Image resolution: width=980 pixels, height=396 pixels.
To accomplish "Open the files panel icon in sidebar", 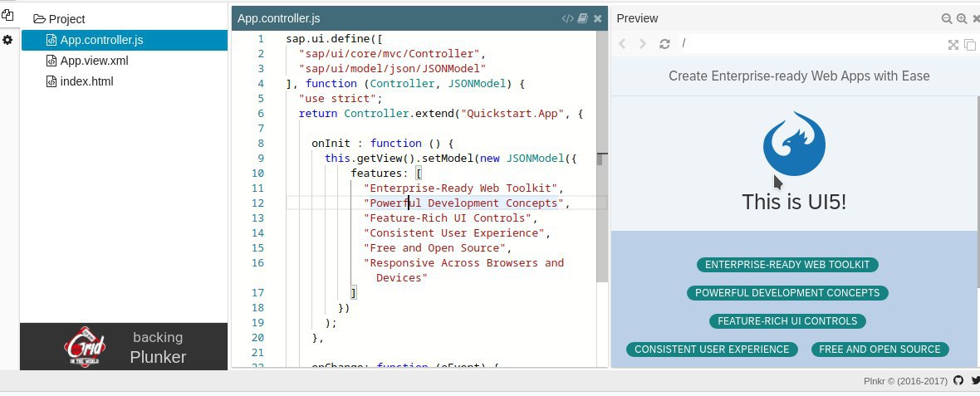I will tap(7, 14).
